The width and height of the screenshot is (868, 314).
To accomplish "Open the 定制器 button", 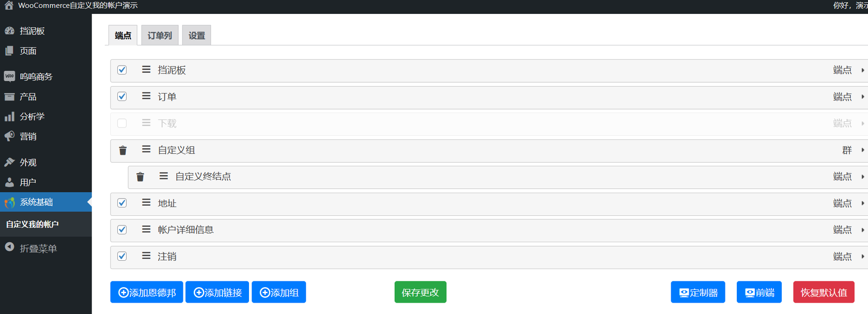I will [x=698, y=292].
